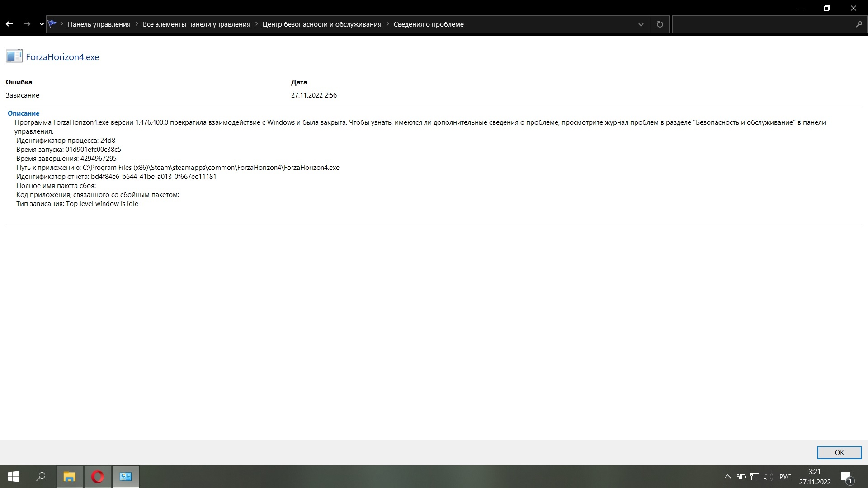Click line Код приложения, связанного со сбойным пакетом
Viewport: 868px width, 488px height.
pos(98,195)
